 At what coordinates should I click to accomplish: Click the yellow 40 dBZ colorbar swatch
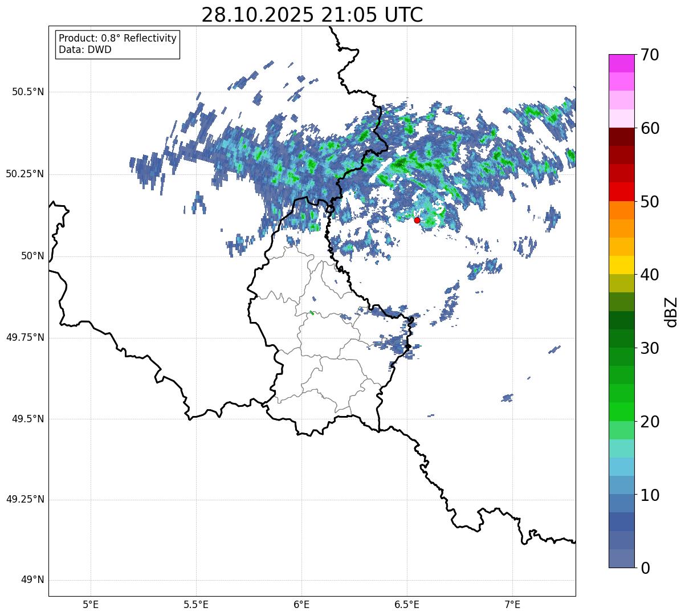click(621, 265)
